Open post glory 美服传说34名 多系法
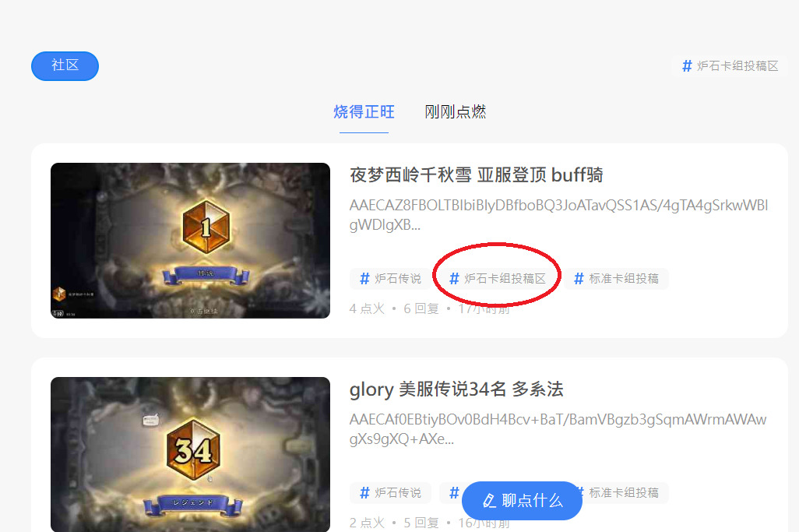799x532 pixels. pos(456,389)
